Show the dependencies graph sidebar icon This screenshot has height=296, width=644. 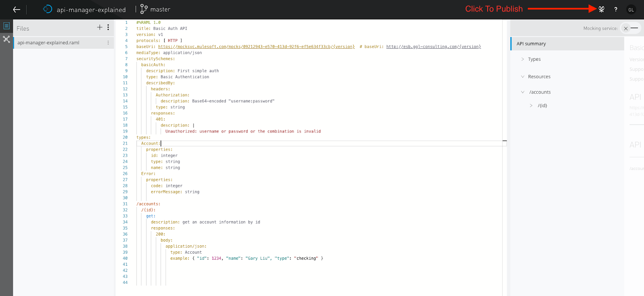[x=6, y=39]
